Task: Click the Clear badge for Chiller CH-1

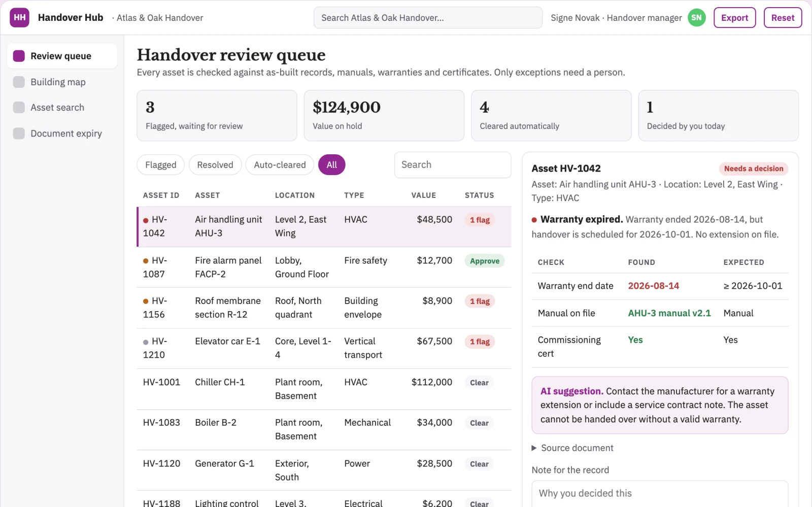Action: [479, 383]
